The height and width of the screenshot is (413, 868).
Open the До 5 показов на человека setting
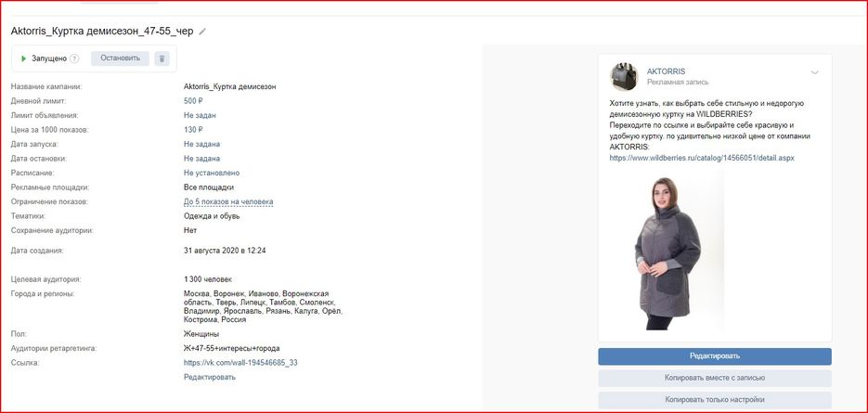click(228, 202)
